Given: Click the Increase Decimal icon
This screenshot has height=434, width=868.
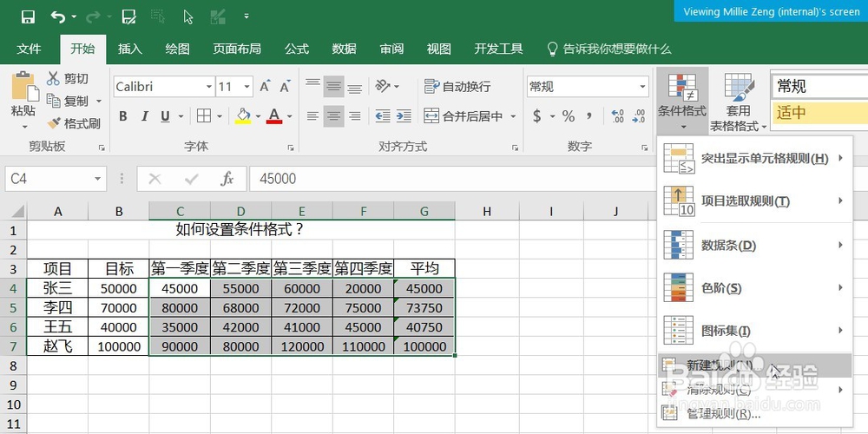Looking at the screenshot, I should [618, 116].
